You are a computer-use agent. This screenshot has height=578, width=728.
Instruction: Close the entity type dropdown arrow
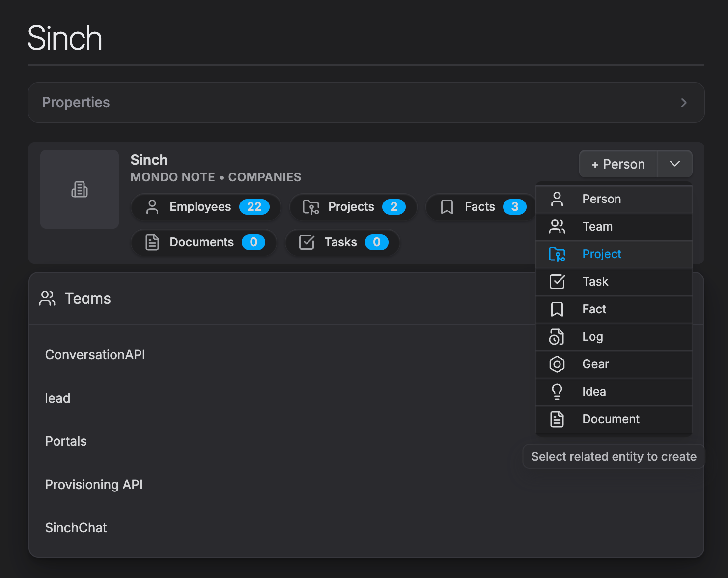click(675, 164)
